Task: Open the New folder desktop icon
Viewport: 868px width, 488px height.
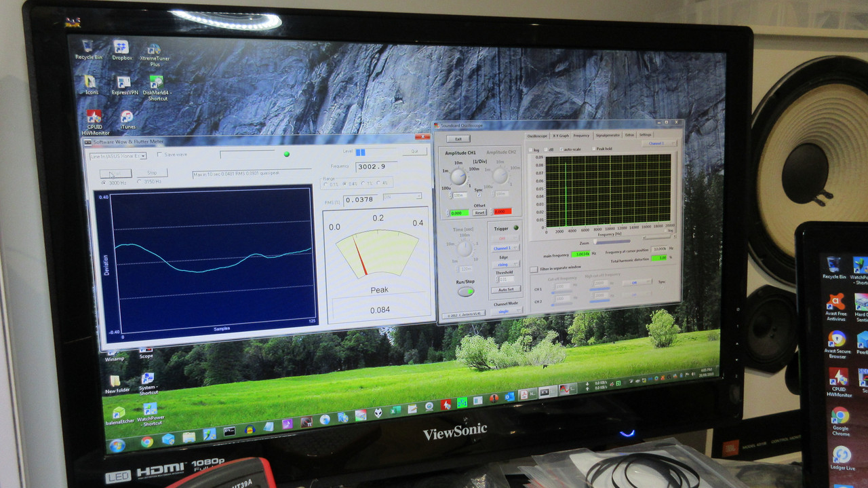Action: (115, 384)
